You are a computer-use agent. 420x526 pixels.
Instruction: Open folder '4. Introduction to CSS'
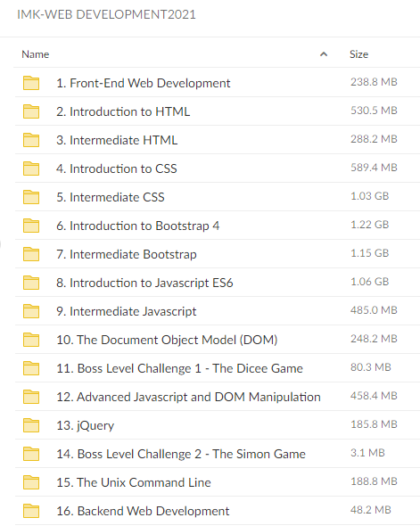tap(117, 168)
